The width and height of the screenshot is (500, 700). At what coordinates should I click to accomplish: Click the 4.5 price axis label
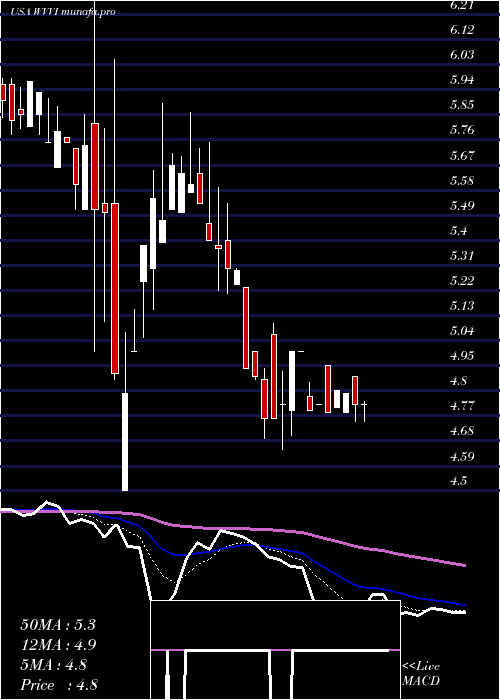(x=459, y=481)
